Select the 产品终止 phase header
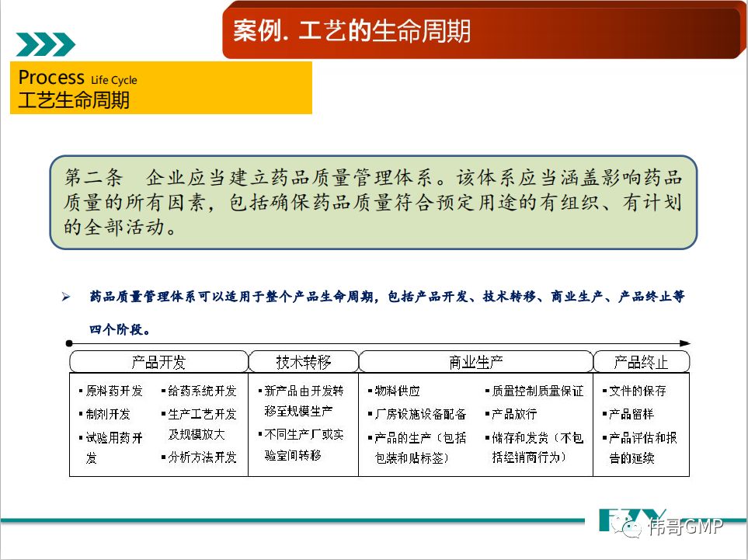748x560 pixels. 641,362
